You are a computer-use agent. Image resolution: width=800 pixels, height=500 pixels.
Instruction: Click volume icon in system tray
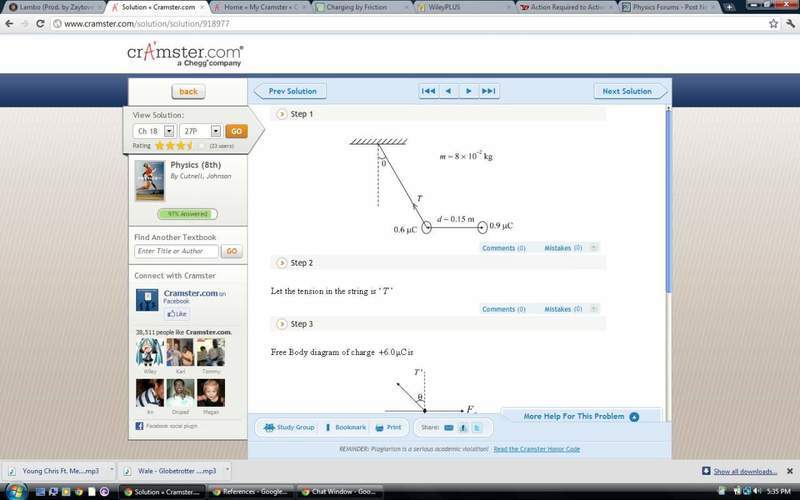click(x=759, y=491)
